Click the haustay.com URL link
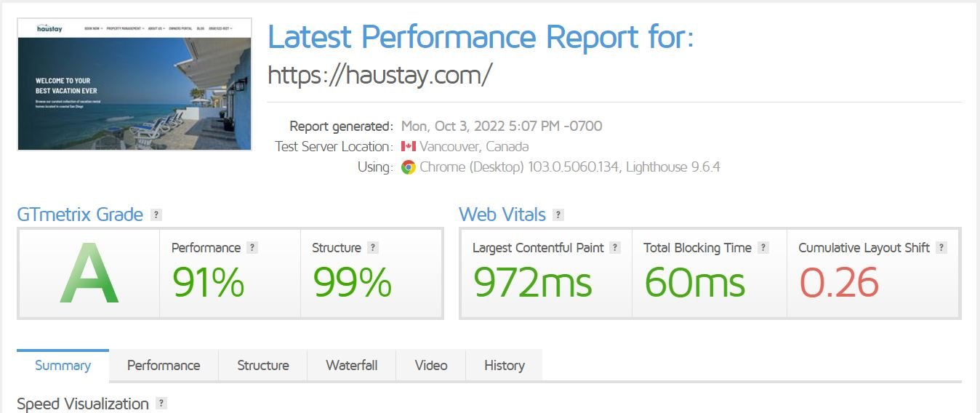Image resolution: width=980 pixels, height=413 pixels. coord(380,74)
